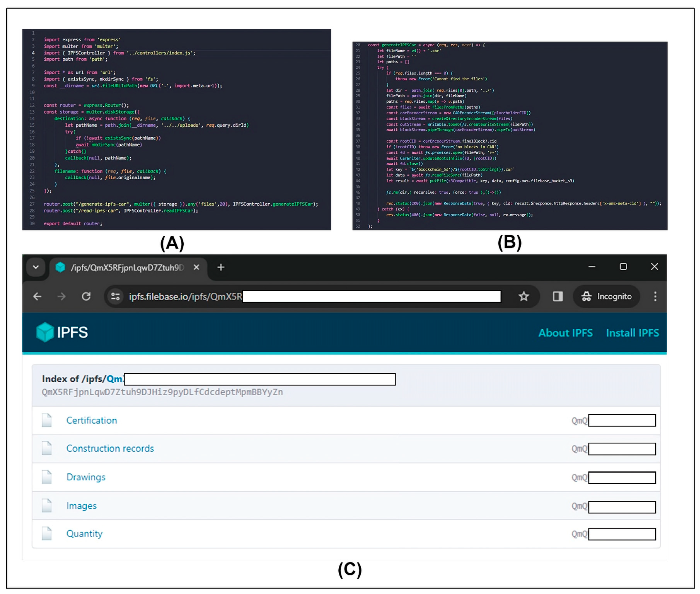Toggle the browser side panel icon
This screenshot has width=700, height=594.
[x=557, y=296]
